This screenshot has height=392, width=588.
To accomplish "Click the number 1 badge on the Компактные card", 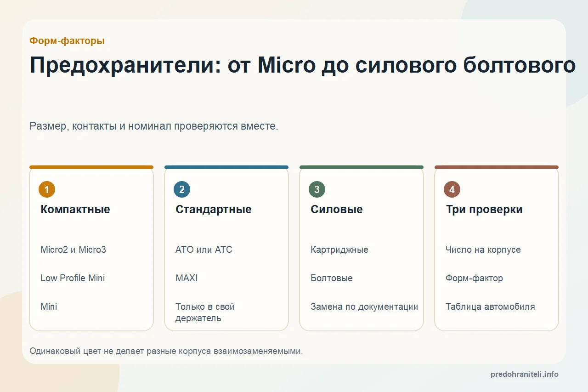I will (x=47, y=189).
